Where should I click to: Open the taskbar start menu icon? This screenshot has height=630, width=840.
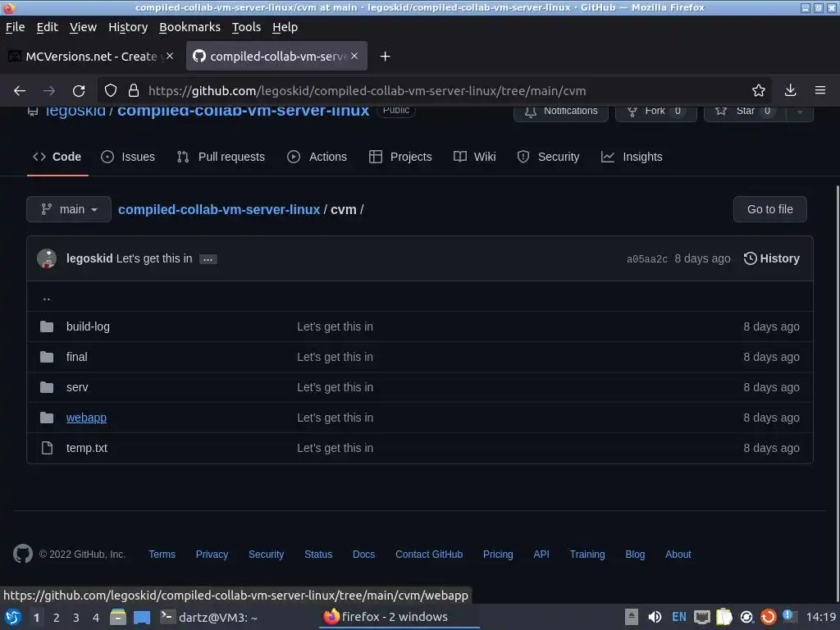[13, 617]
